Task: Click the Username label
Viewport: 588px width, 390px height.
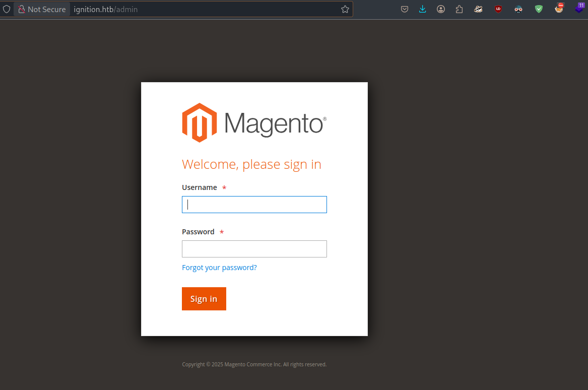Action: 200,187
